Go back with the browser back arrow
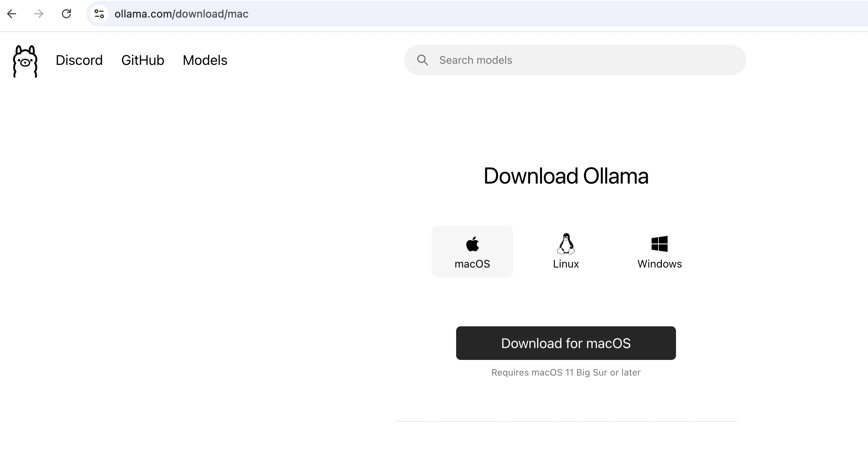The height and width of the screenshot is (458, 868). pos(12,14)
